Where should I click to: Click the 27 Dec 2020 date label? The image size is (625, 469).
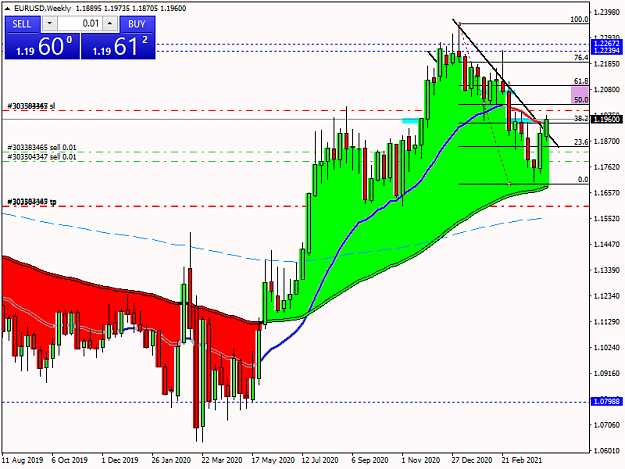[x=472, y=460]
